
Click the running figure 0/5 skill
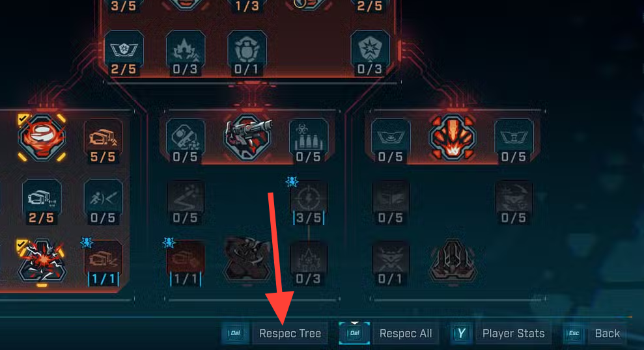103,203
